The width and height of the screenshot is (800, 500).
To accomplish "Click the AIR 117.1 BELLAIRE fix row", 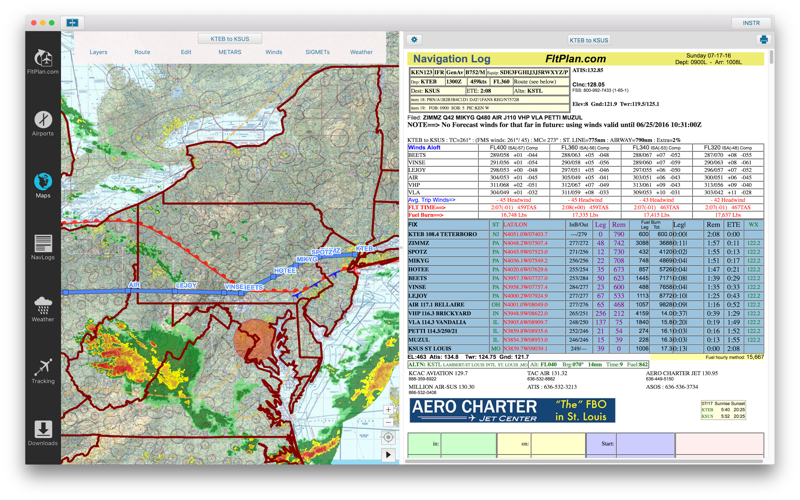I will 585,305.
